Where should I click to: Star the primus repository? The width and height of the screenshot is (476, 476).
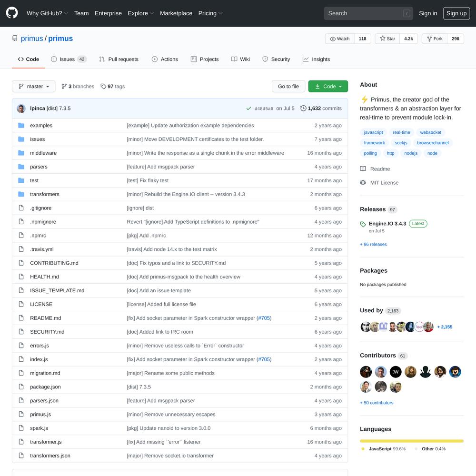tap(387, 39)
